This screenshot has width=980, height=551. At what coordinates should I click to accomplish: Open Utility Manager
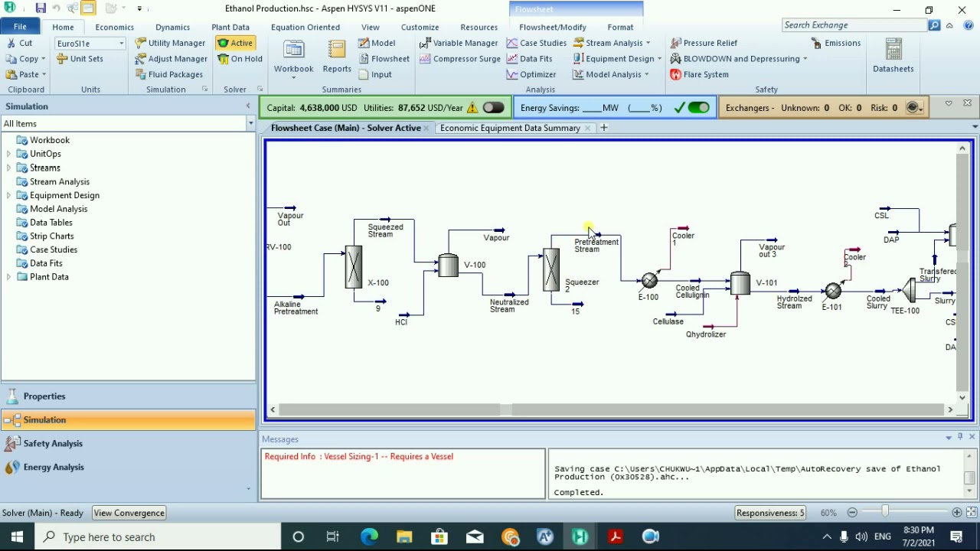pyautogui.click(x=170, y=43)
